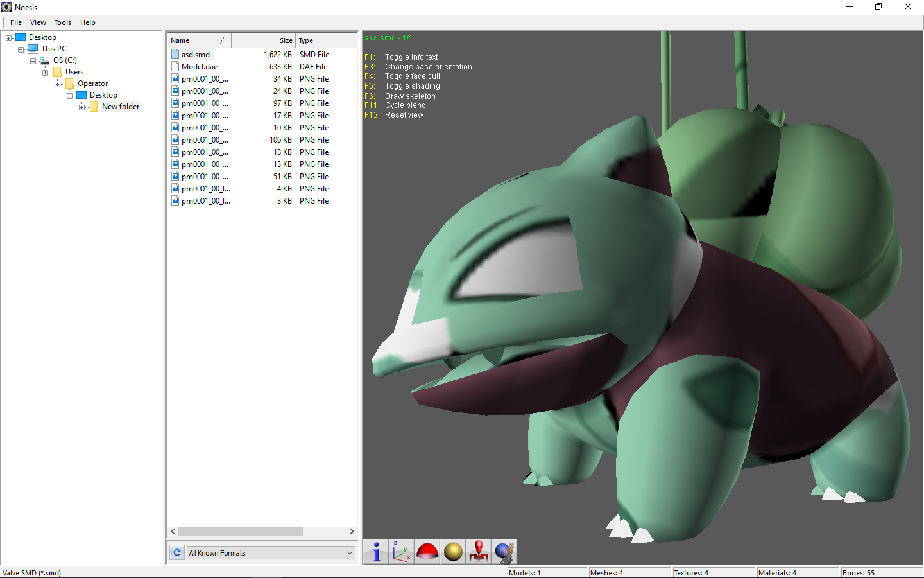The height and width of the screenshot is (578, 924).
Task: Click the Bones: 55 status entry
Action: (x=882, y=573)
